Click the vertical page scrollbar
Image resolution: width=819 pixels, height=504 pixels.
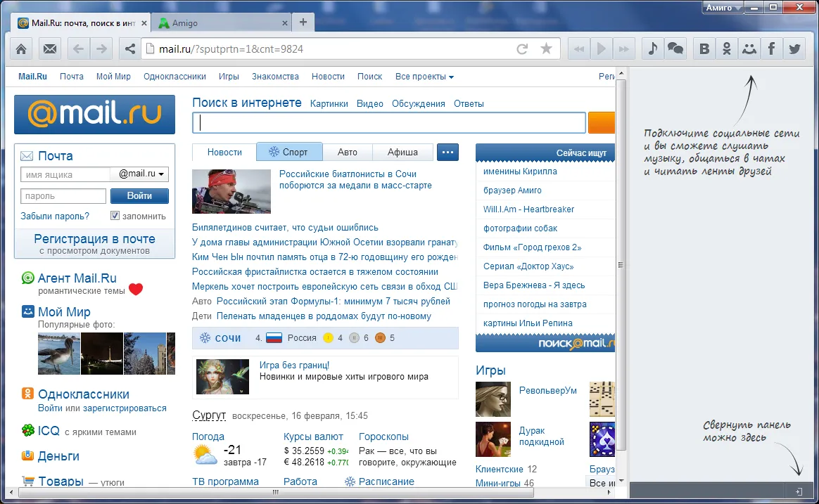pos(621,265)
